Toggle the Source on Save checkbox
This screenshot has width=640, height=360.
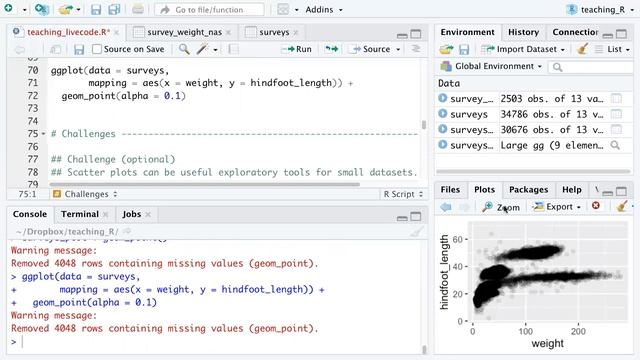(97, 49)
